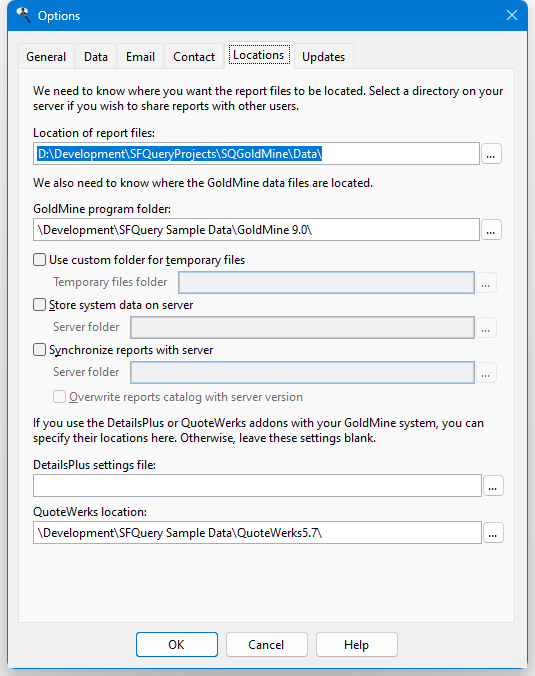
Task: Check Store system data on server
Action: [x=40, y=305]
